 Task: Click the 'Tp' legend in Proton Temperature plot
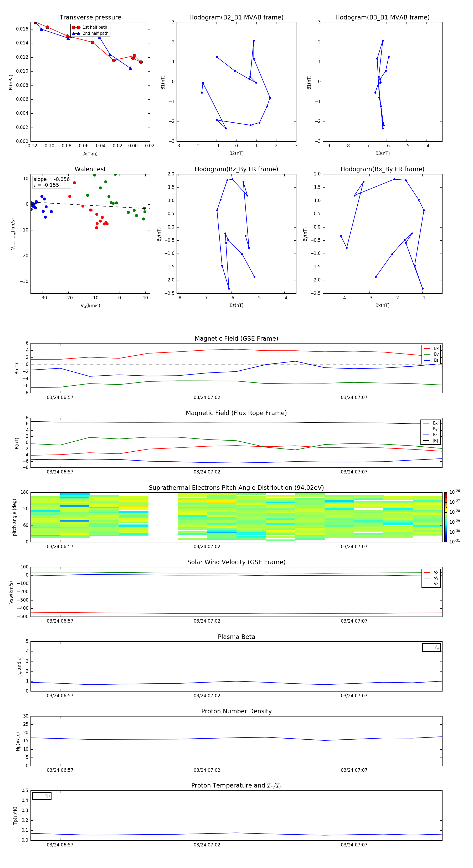point(42,796)
